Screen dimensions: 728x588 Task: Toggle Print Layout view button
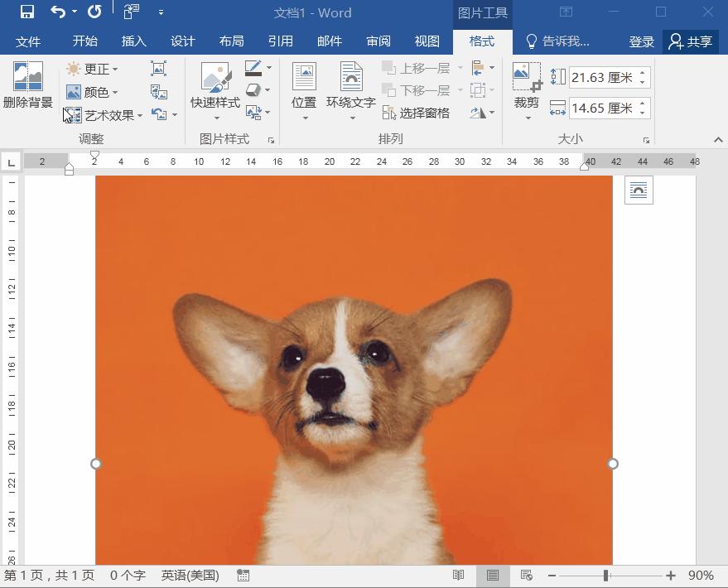(x=492, y=576)
